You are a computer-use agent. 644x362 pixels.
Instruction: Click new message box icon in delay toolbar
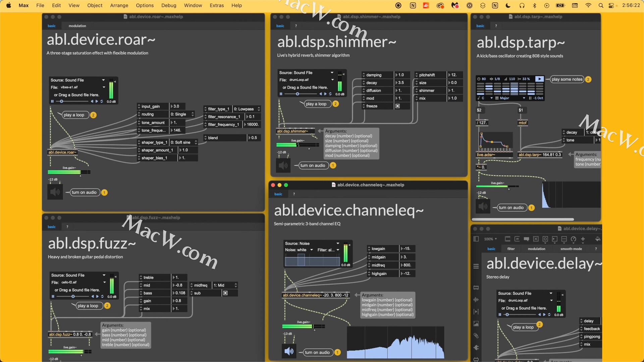pos(517,239)
